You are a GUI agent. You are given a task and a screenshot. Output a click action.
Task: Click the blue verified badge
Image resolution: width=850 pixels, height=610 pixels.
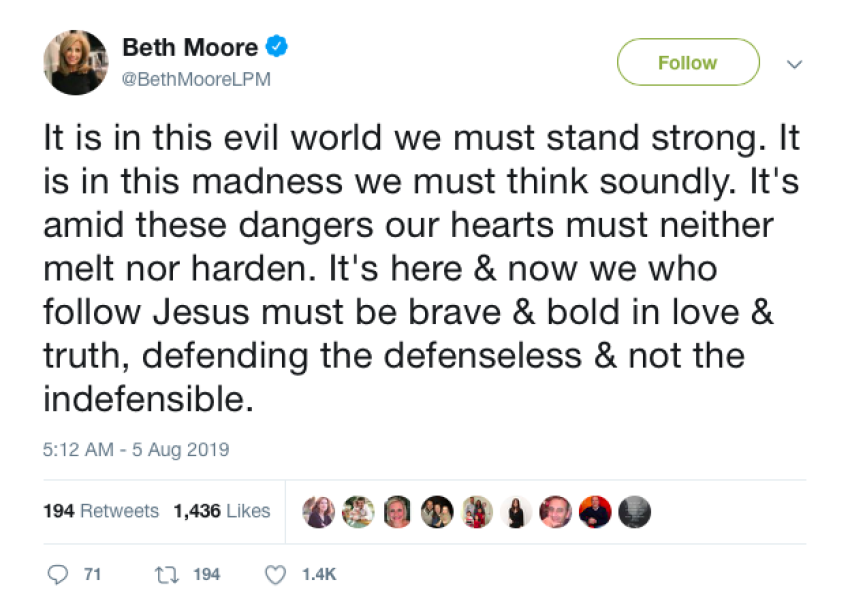point(276,47)
